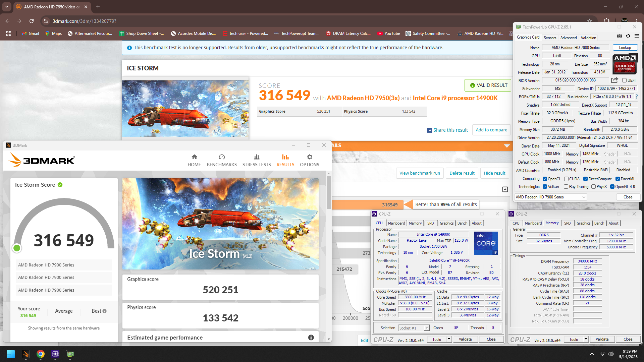The height and width of the screenshot is (362, 644).
Task: Toggle OpenGL 4.6 checkbox in GPU-Z
Action: (612, 187)
